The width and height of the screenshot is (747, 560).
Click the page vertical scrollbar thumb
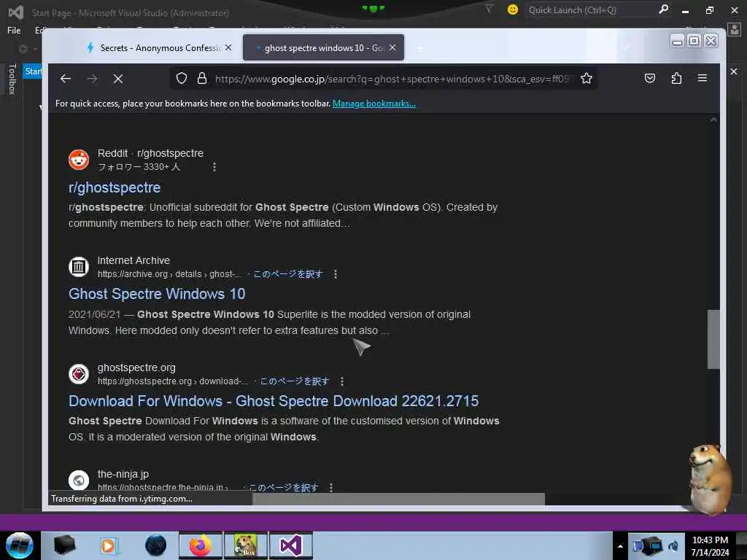713,339
